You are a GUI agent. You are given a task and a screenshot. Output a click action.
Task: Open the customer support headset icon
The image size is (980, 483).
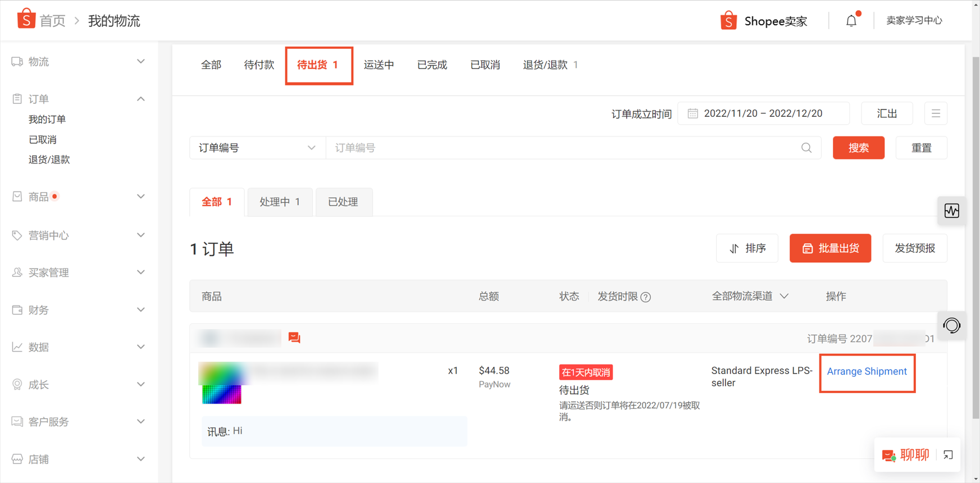pyautogui.click(x=952, y=325)
